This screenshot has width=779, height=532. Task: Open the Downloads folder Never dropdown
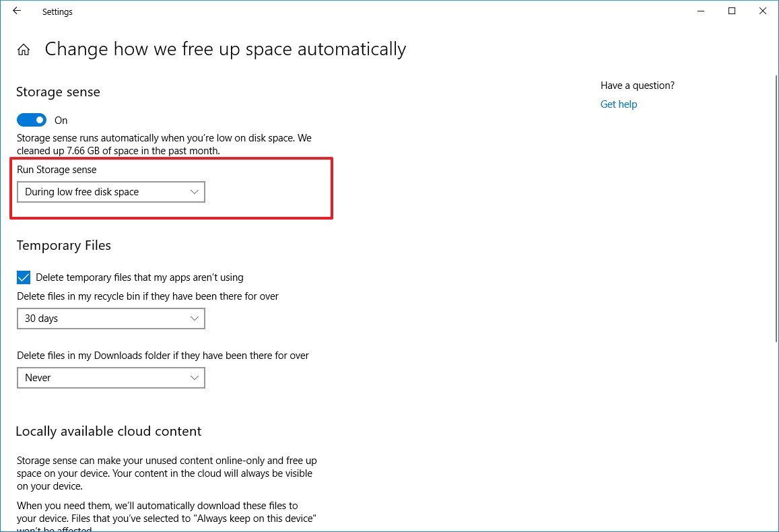(x=111, y=378)
